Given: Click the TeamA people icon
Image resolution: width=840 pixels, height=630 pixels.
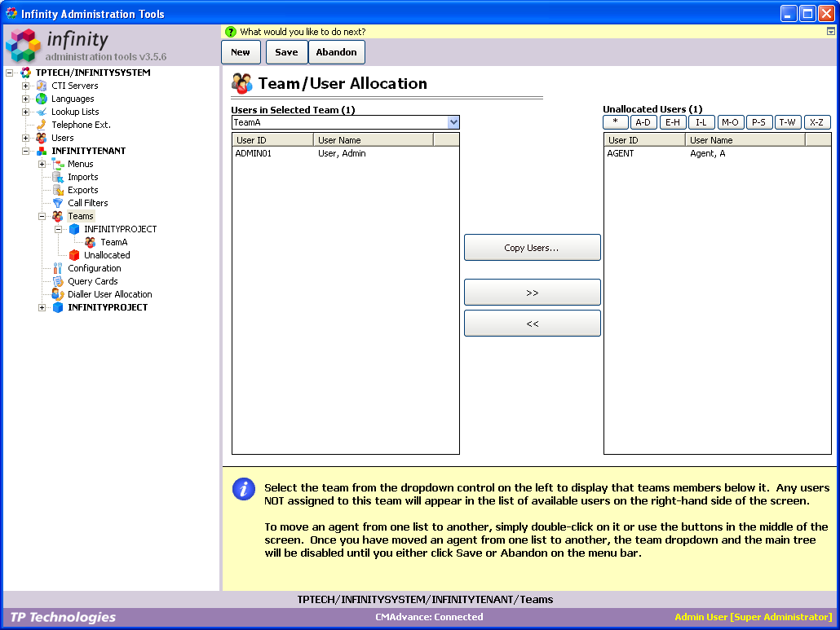Looking at the screenshot, I should 91,242.
